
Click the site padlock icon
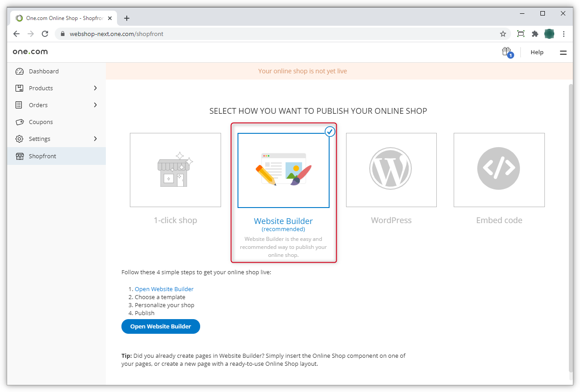pos(62,34)
